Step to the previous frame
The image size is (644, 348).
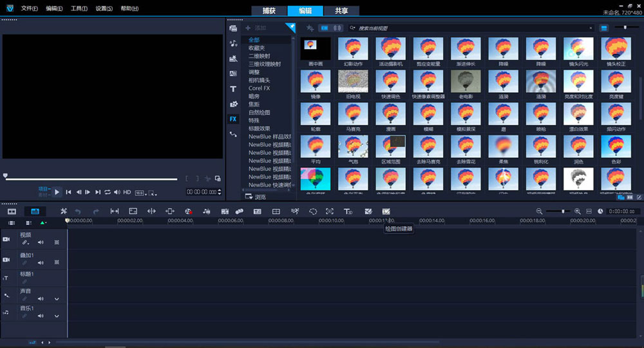point(79,192)
